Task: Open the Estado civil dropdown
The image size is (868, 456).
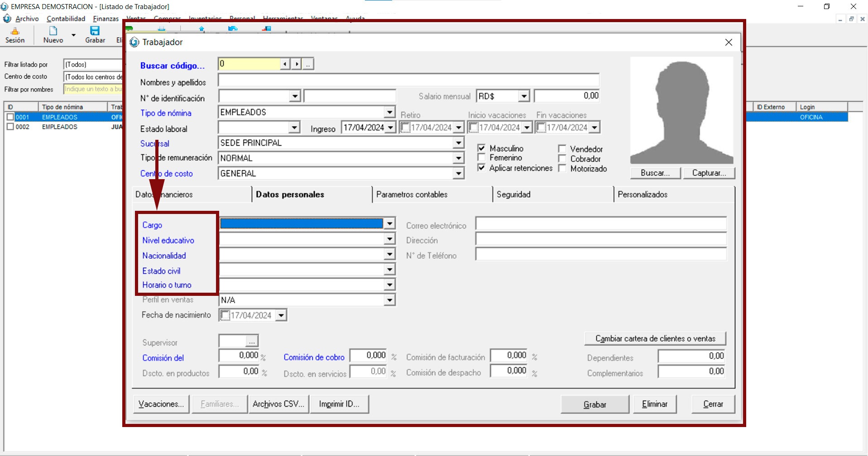Action: pos(389,270)
